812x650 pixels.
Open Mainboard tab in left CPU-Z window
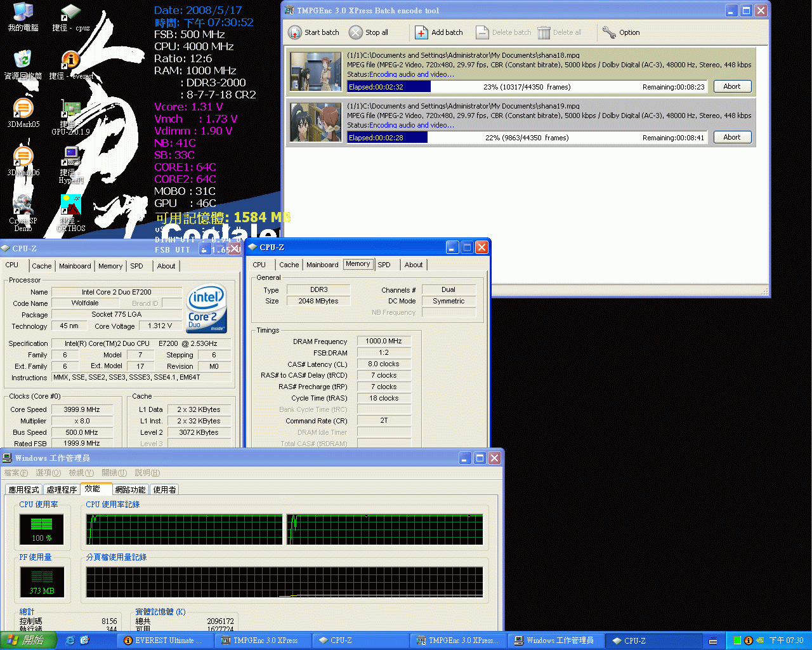pyautogui.click(x=75, y=266)
